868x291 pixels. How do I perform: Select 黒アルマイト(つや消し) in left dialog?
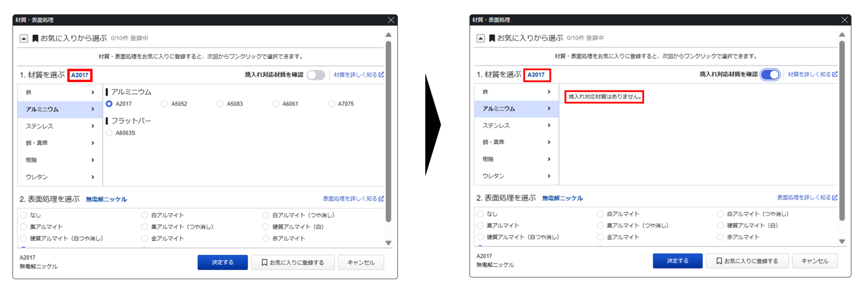point(145,227)
